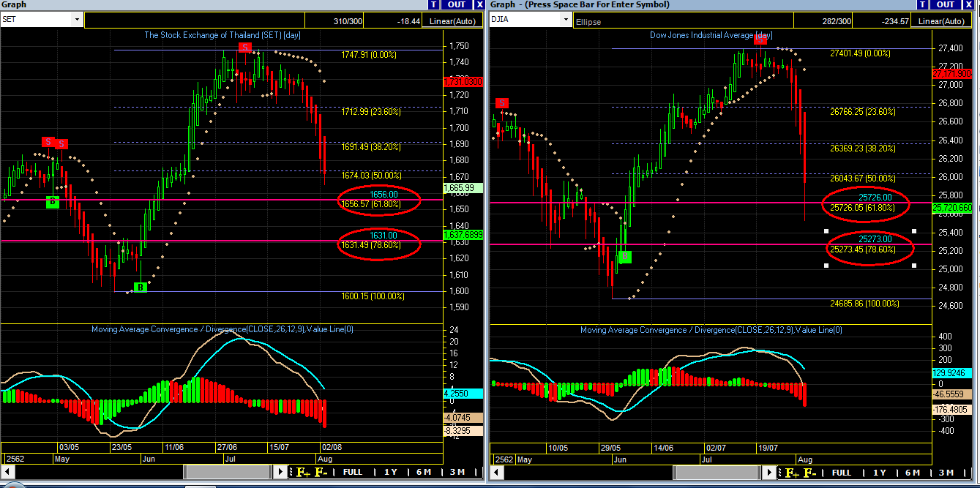Select 1Y range in DJIA graph
980x488 pixels.
click(880, 473)
